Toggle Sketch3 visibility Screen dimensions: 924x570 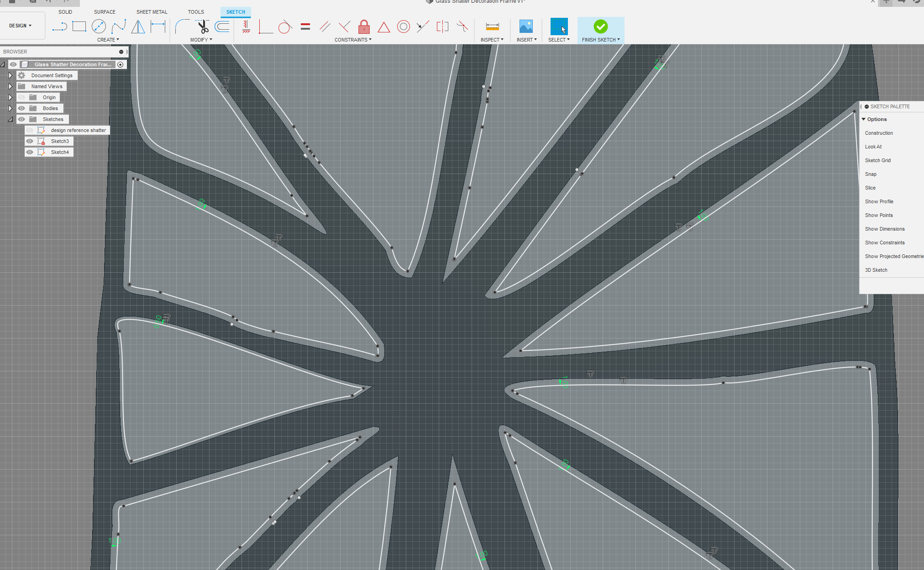[29, 141]
